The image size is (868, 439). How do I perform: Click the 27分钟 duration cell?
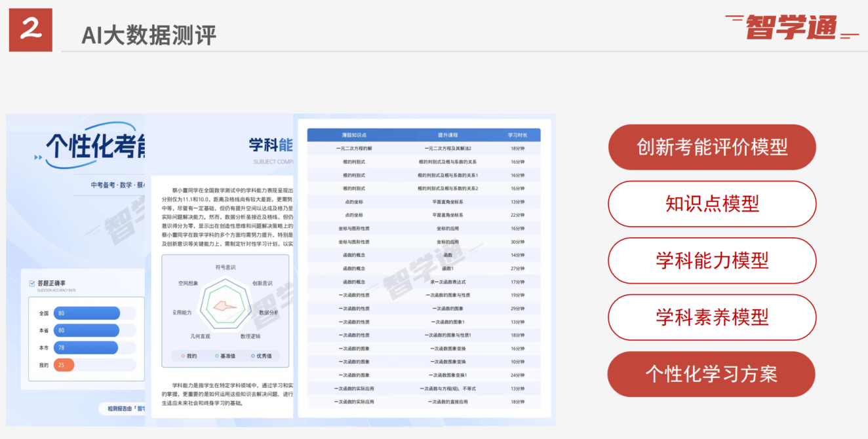click(x=517, y=268)
